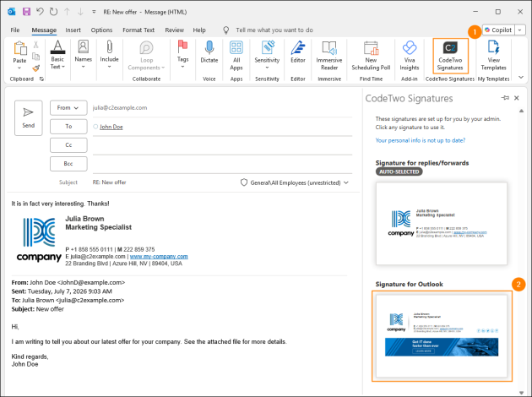Open the Immersive Reader
Image resolution: width=532 pixels, height=397 pixels.
pyautogui.click(x=329, y=55)
